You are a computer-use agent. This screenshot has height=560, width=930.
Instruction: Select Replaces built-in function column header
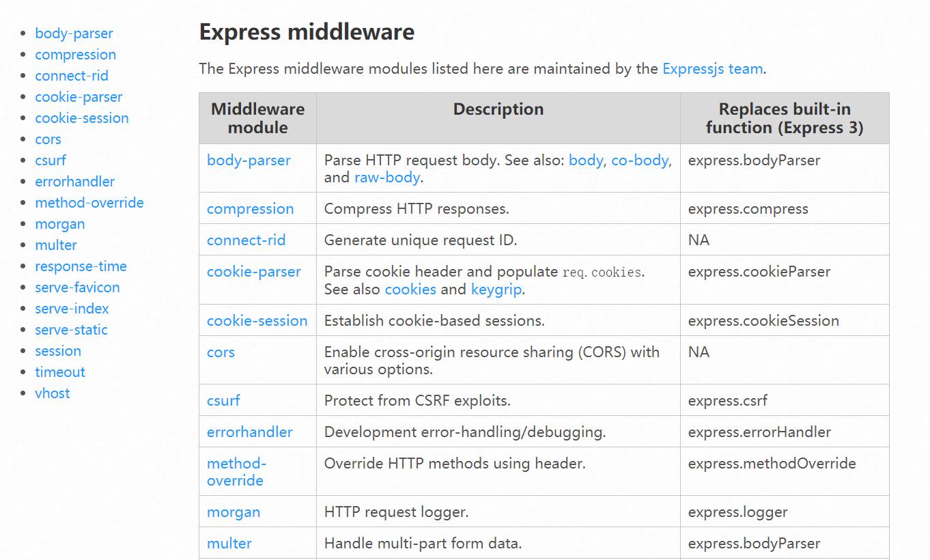click(785, 118)
